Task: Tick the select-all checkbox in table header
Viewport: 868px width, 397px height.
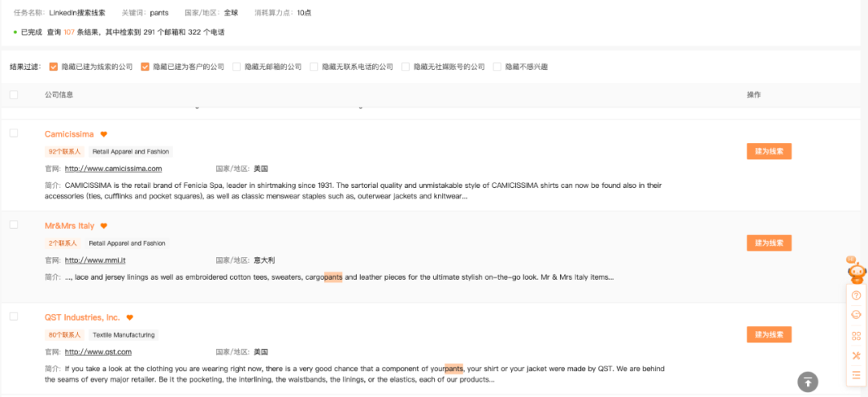Action: [14, 95]
